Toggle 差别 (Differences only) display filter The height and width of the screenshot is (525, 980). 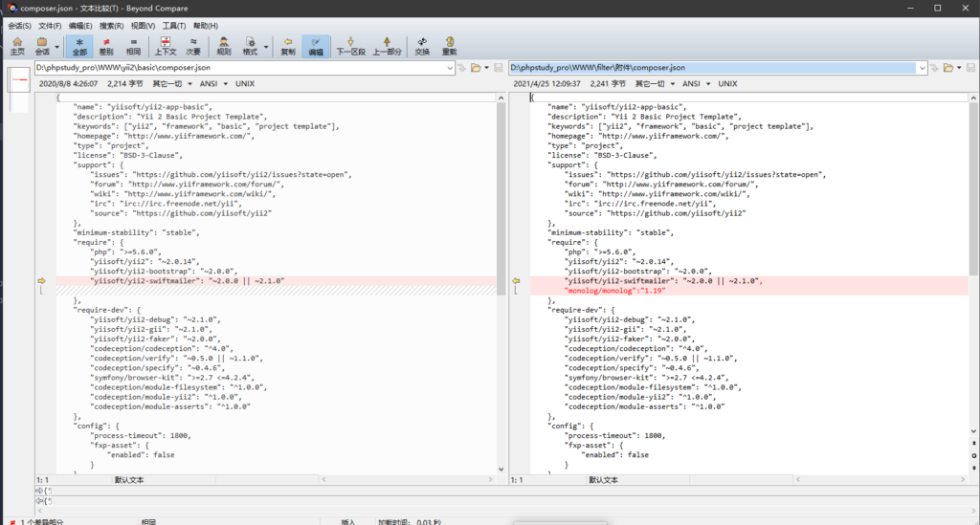(106, 46)
